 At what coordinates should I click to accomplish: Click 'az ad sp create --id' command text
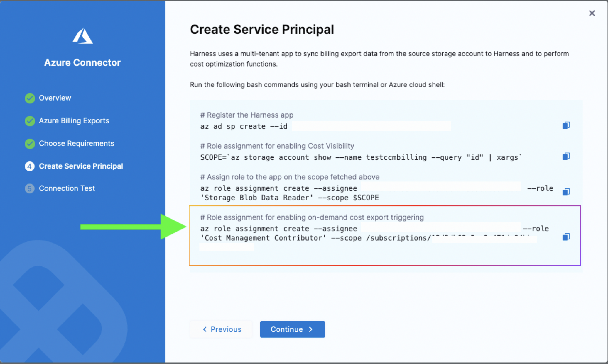point(244,126)
